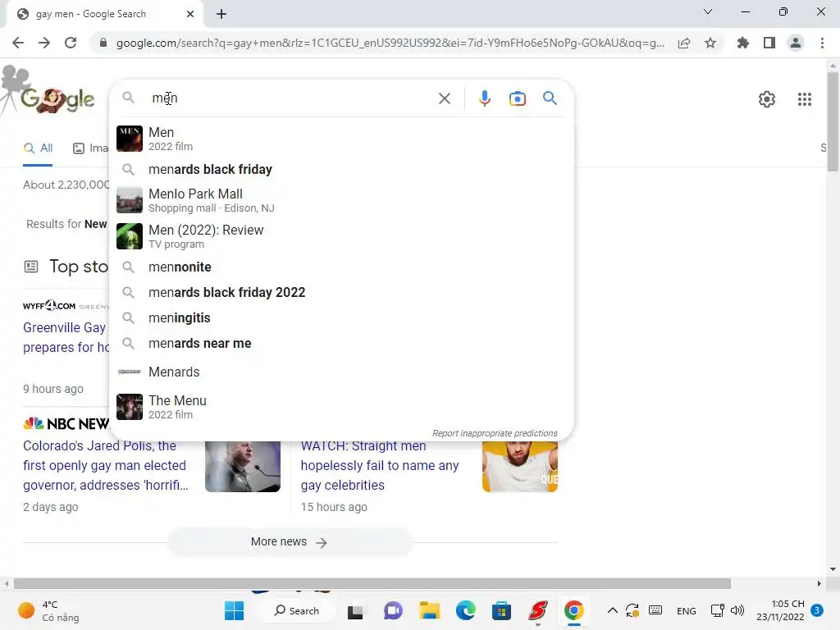The image size is (840, 630).
Task: Open the Chrome extensions puzzle icon
Action: click(743, 43)
